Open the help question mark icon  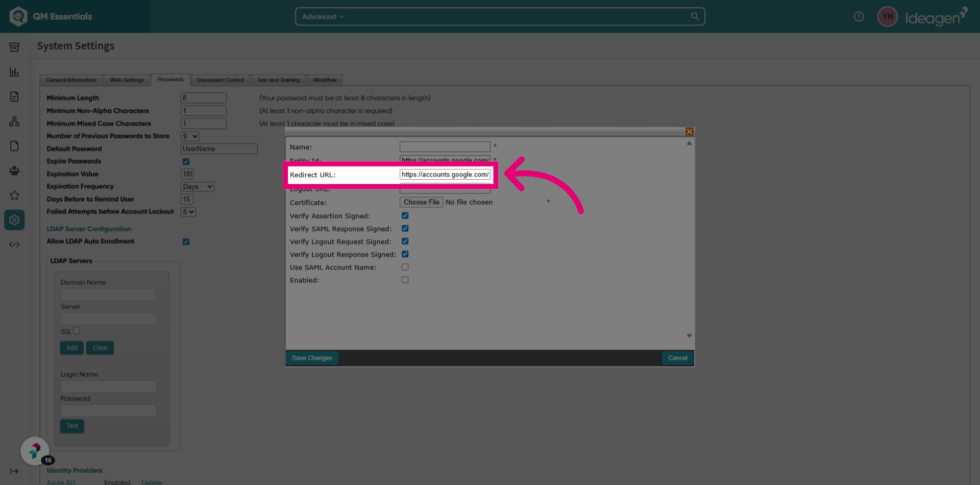coord(859,16)
